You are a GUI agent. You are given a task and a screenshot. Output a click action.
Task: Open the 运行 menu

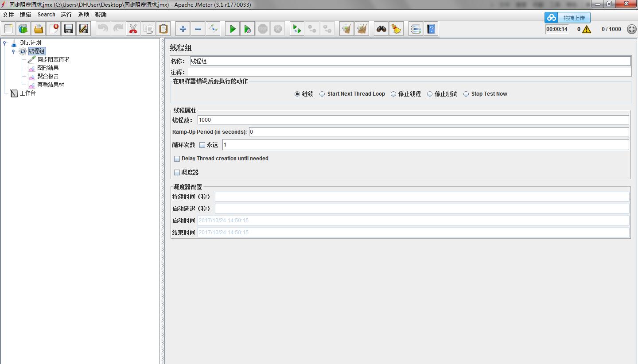pyautogui.click(x=66, y=15)
